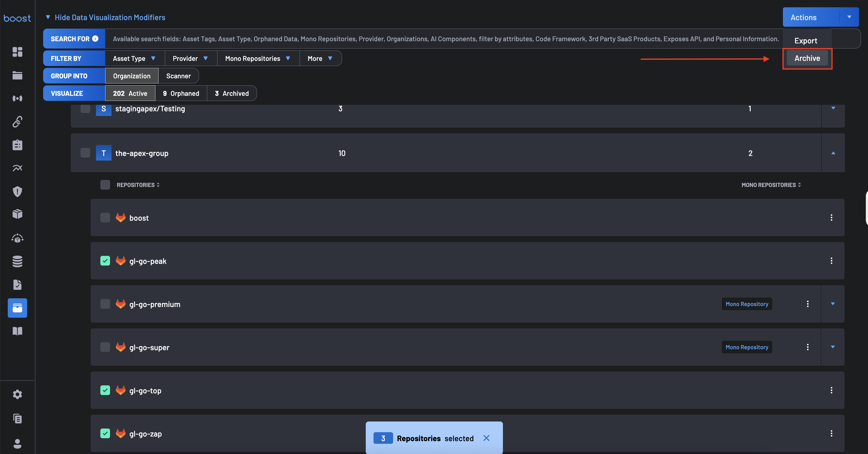The height and width of the screenshot is (454, 868).
Task: Open the kebab menu for gl-go-premium
Action: pos(808,304)
